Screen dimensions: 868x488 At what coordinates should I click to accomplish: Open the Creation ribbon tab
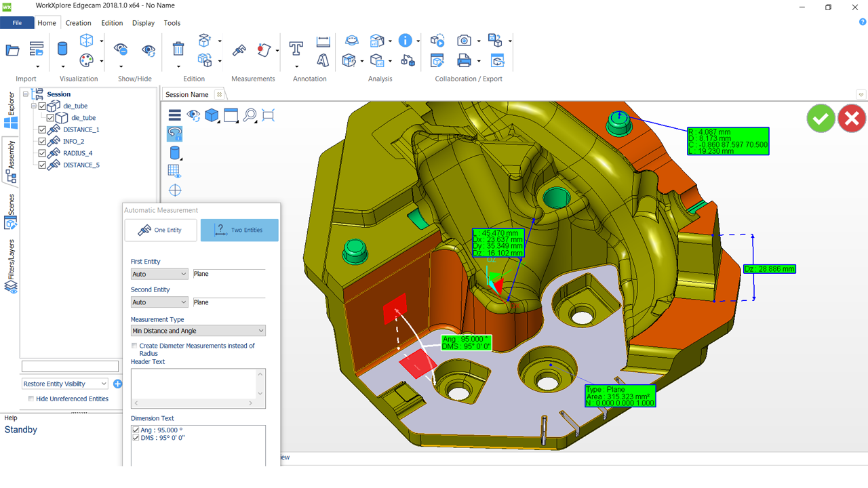[78, 23]
